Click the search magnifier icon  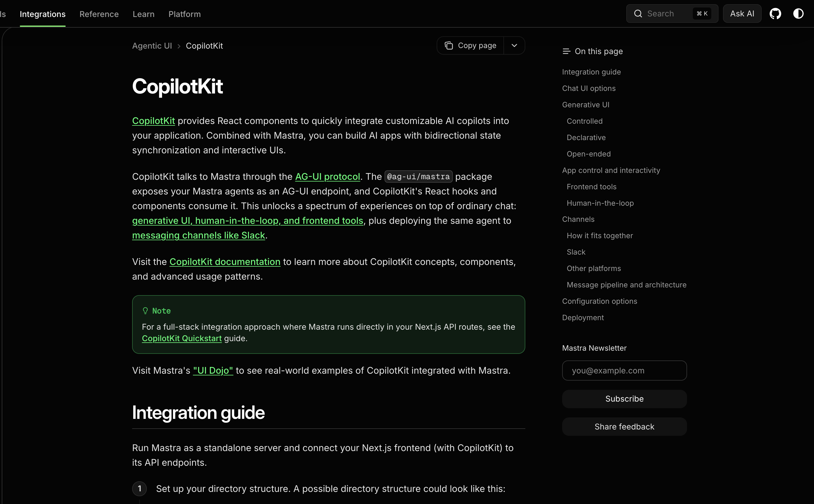pyautogui.click(x=638, y=14)
